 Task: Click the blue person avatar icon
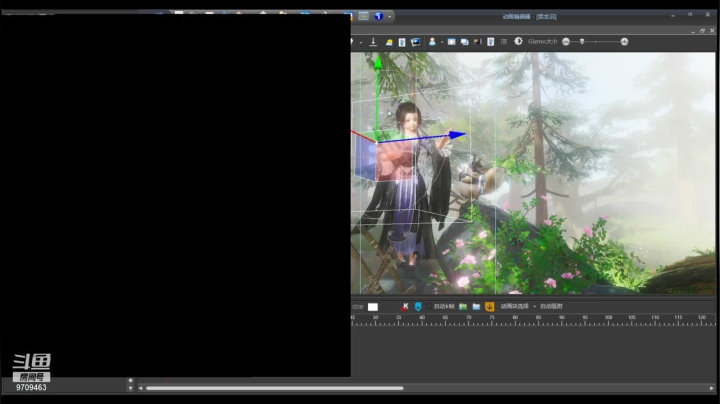pos(432,42)
